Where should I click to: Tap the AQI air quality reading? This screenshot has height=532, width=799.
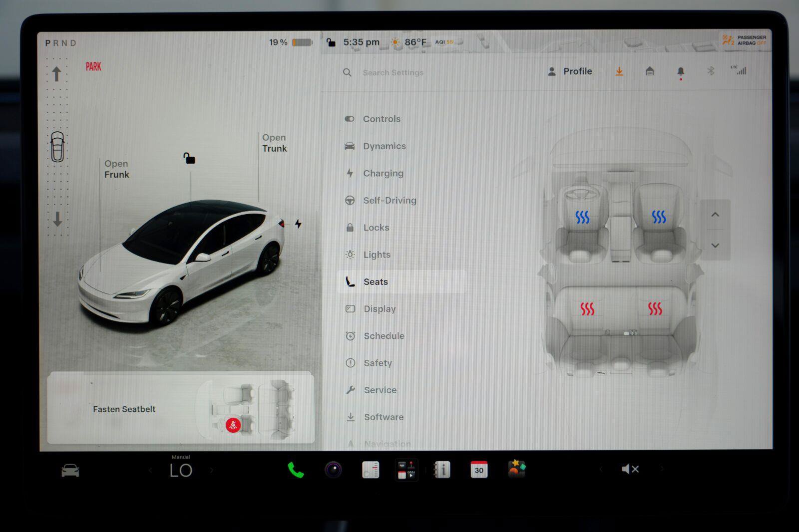coord(444,42)
